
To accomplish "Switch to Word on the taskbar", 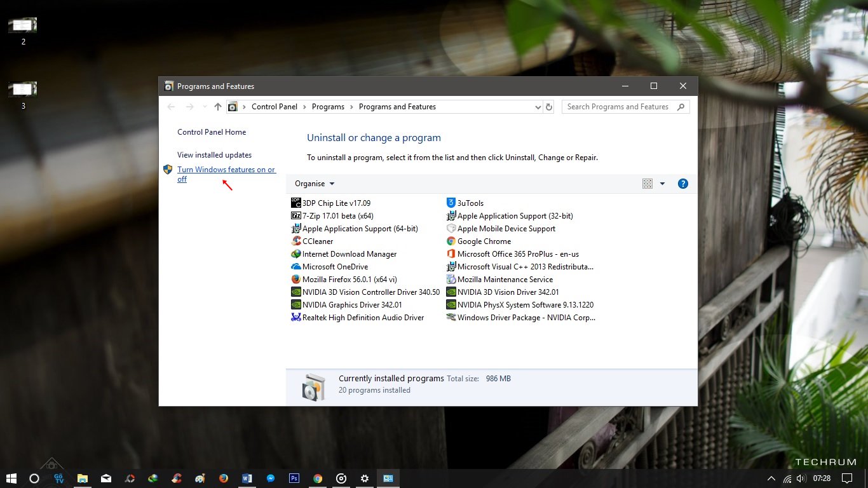I will click(x=247, y=478).
